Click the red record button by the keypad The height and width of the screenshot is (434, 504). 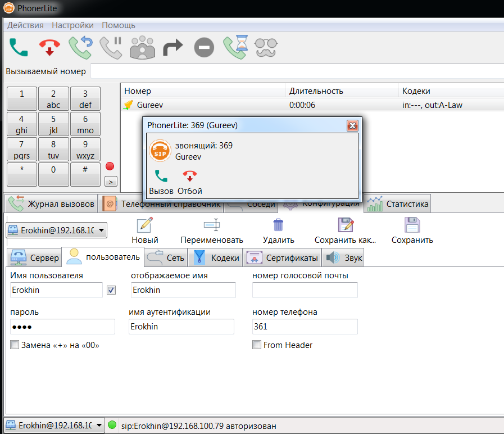coord(110,166)
